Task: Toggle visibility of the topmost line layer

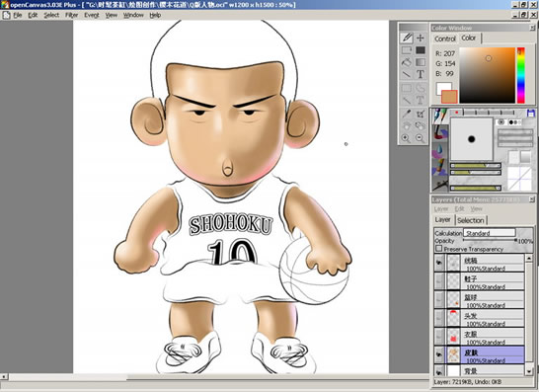Action: point(439,263)
